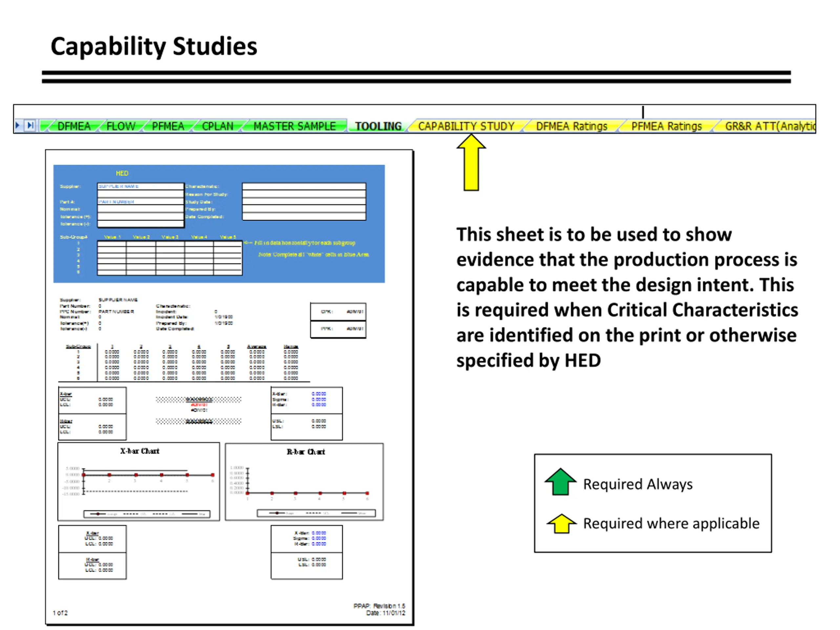Click the green Required Always arrow icon
Image resolution: width=840 pixels, height=630 pixels.
point(560,481)
